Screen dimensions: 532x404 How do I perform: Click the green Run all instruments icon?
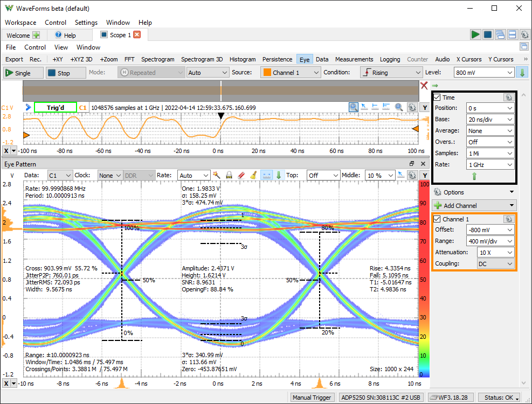point(475,34)
